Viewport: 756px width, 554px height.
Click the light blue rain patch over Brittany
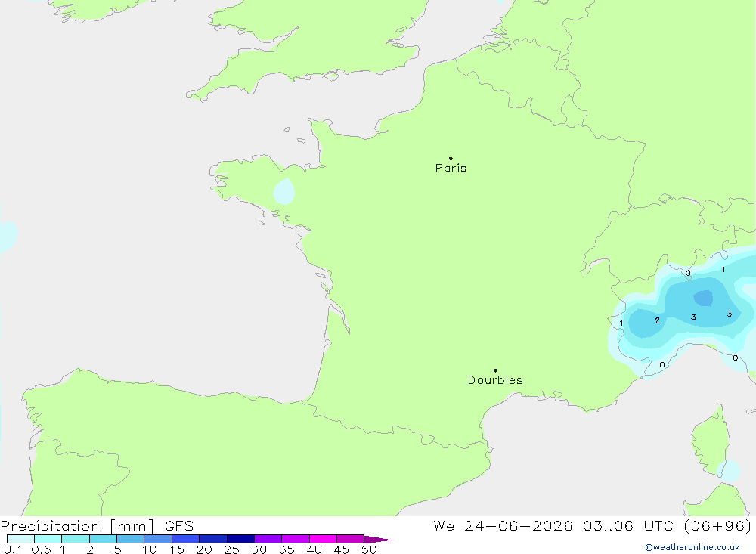coord(284,191)
